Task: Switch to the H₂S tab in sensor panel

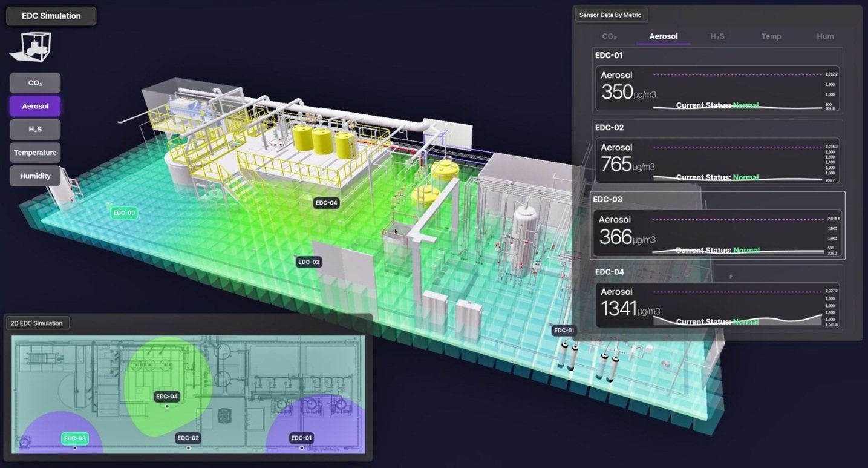Action: click(x=717, y=36)
